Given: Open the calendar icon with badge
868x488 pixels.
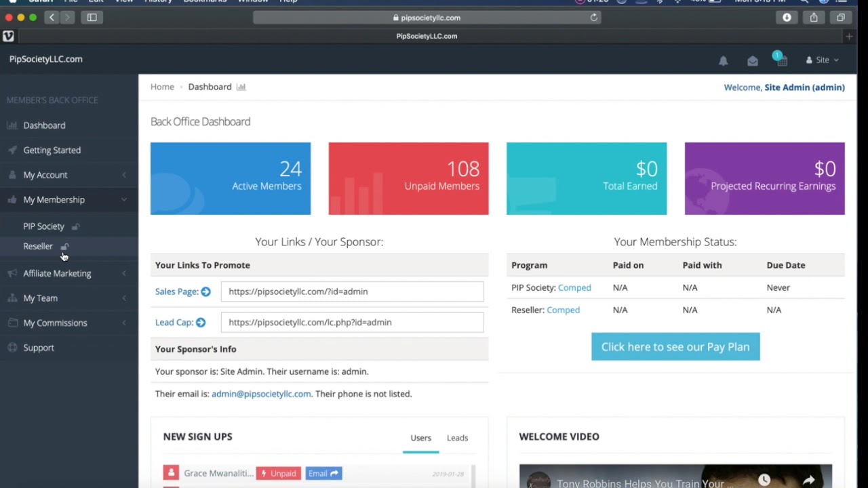Looking at the screenshot, I should point(781,59).
